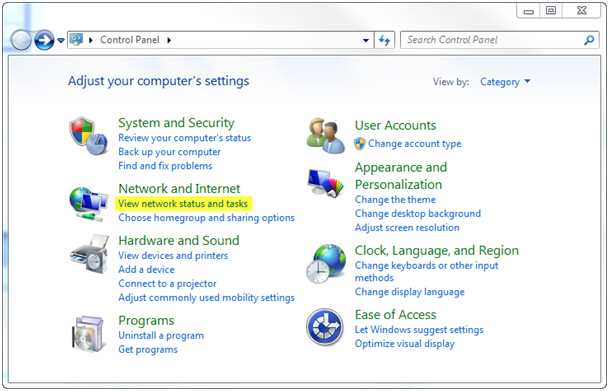Open the Ease of Access heading

395,315
